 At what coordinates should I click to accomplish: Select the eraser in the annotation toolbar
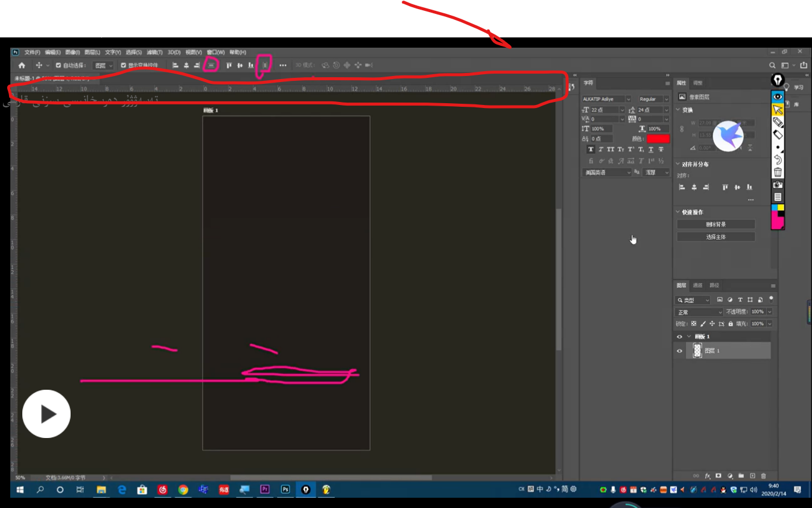point(778,134)
